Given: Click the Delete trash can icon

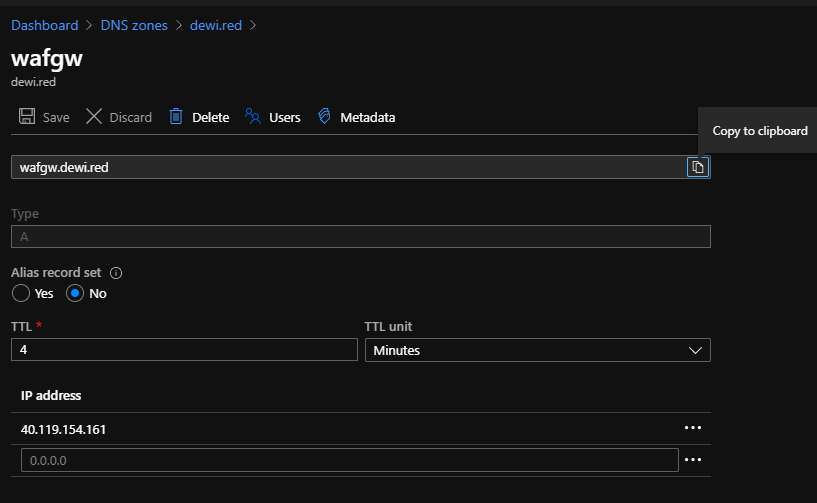Looking at the screenshot, I should pyautogui.click(x=176, y=117).
